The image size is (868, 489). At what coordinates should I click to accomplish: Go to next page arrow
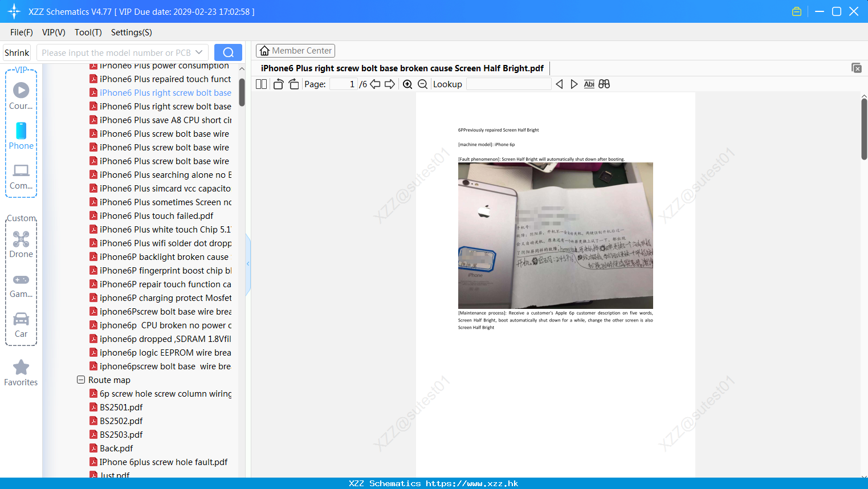(390, 84)
